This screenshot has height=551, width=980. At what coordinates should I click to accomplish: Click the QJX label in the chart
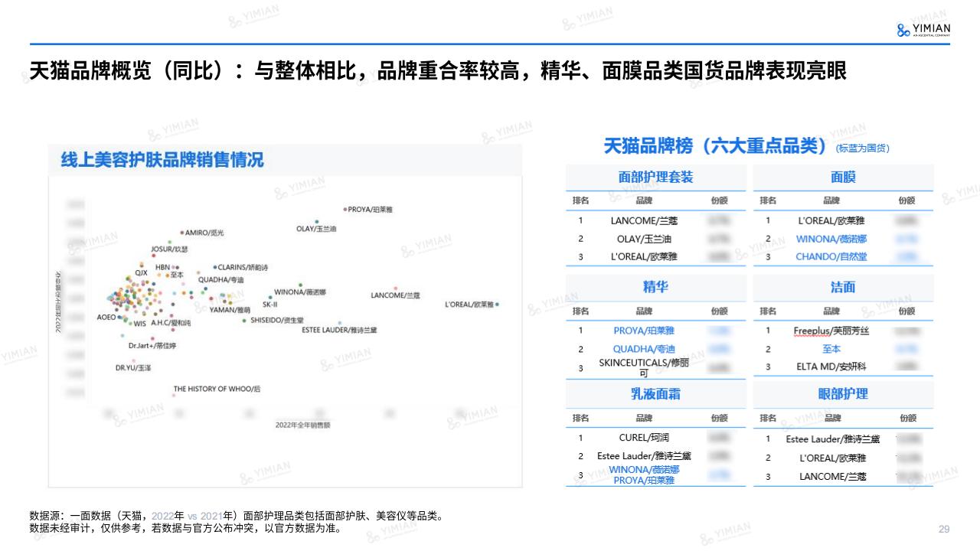[x=141, y=272]
